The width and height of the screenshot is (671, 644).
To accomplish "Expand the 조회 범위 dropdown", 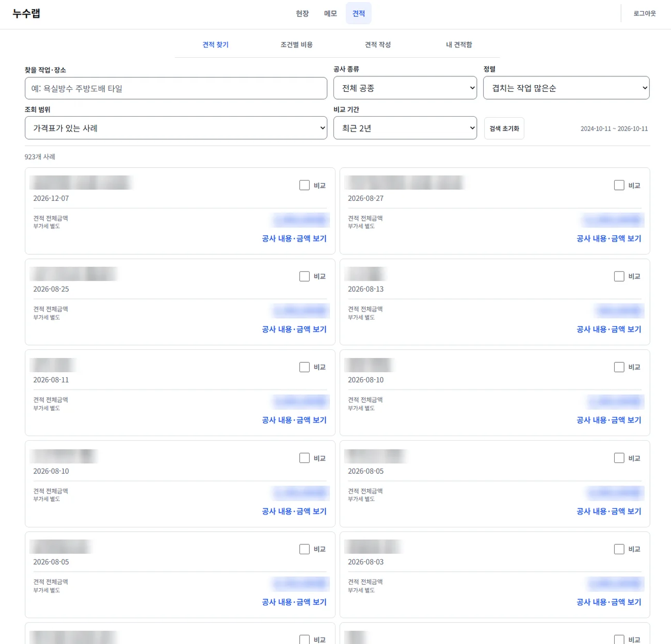I will (x=176, y=128).
